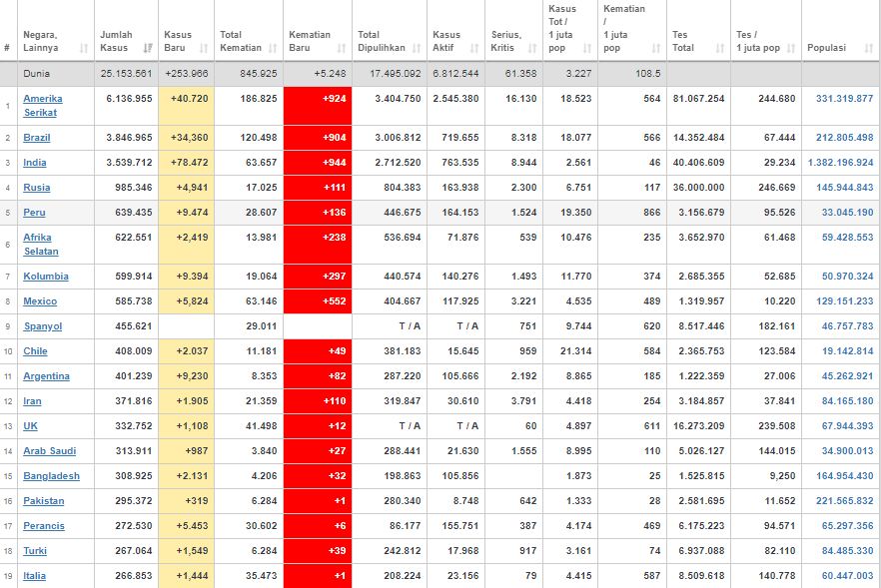881x588 pixels.
Task: Click the Dunia row label
Action: [x=37, y=74]
